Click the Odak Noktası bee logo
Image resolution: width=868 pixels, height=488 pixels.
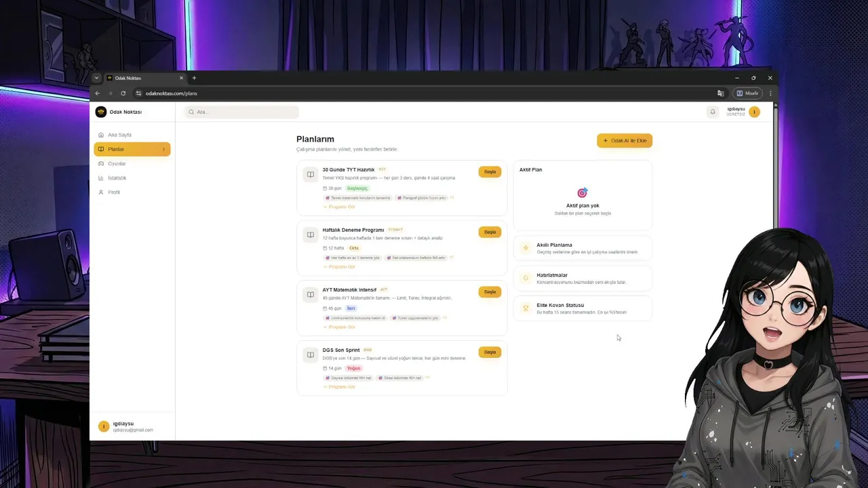point(101,112)
